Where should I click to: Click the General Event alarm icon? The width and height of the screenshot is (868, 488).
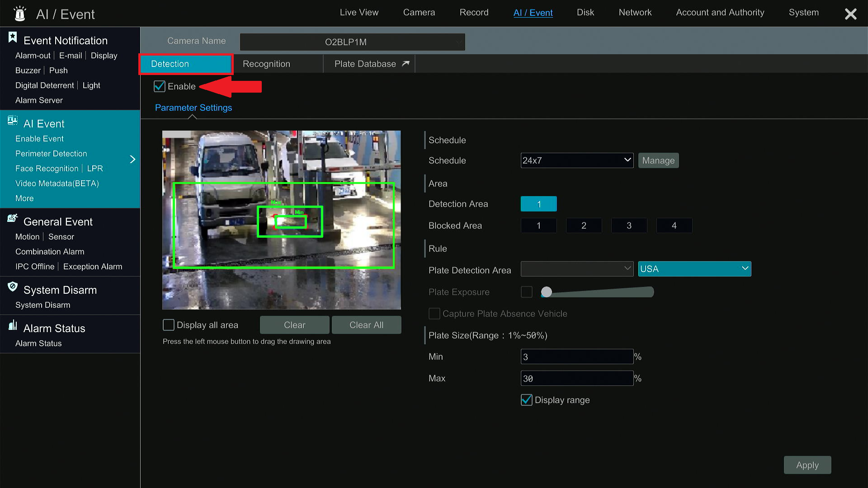tap(12, 218)
